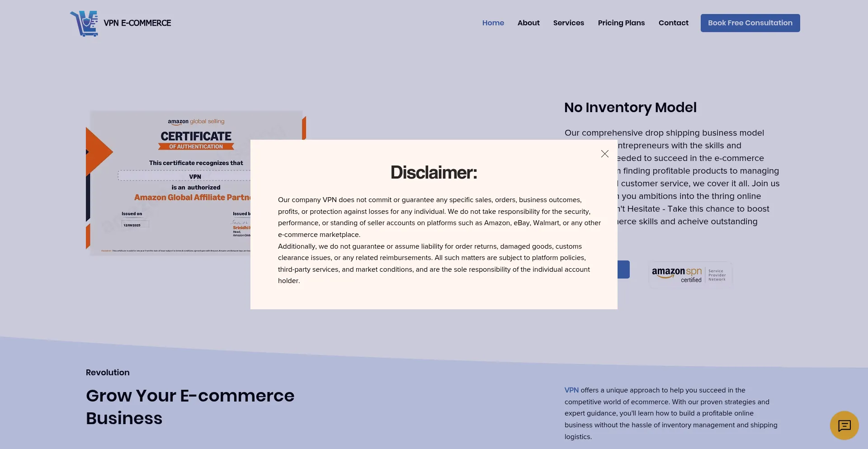Click the VPN E-Commerce shopping cart logo
This screenshot has width=868, height=449.
click(85, 24)
